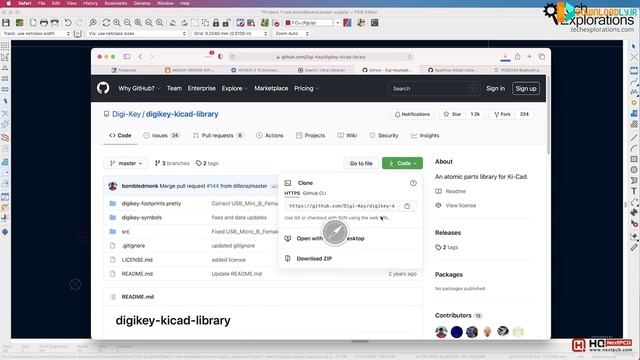The height and width of the screenshot is (360, 640).
Task: Open the Track width dropdown
Action: 36,33
